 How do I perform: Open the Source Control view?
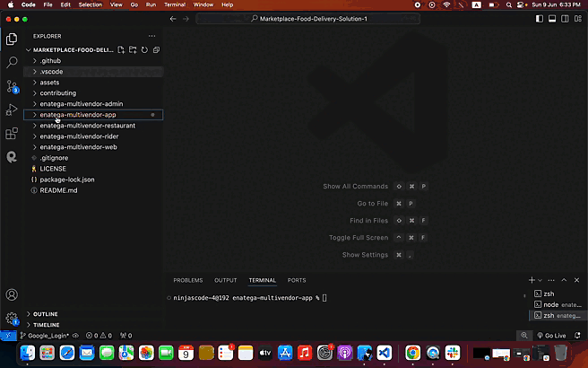pos(12,86)
